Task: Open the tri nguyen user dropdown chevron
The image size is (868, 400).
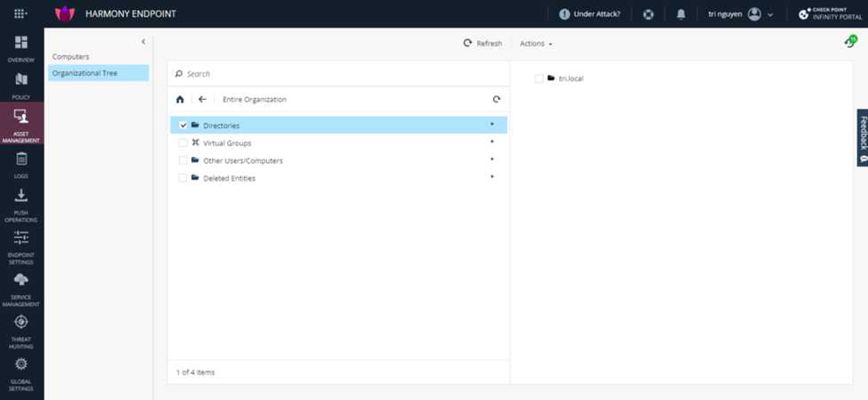Action: click(x=770, y=15)
